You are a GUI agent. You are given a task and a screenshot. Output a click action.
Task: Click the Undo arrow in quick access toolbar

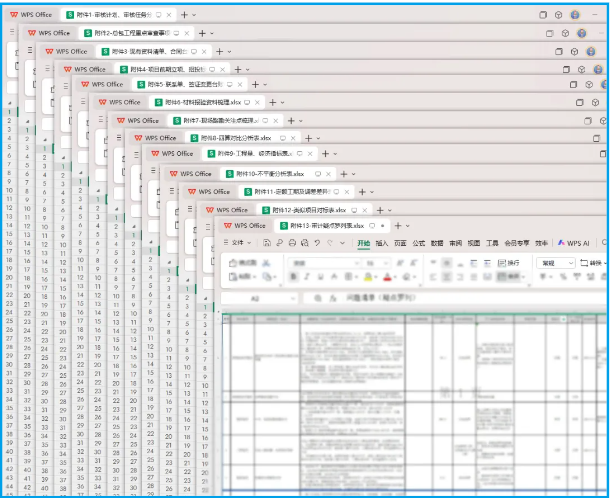click(316, 243)
